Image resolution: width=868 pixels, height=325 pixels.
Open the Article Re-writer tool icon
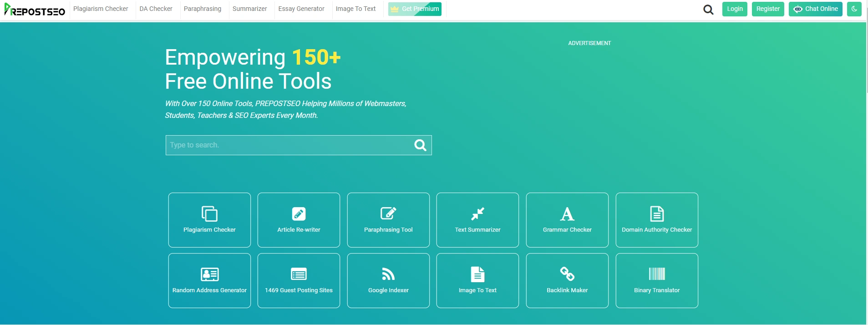[299, 213]
